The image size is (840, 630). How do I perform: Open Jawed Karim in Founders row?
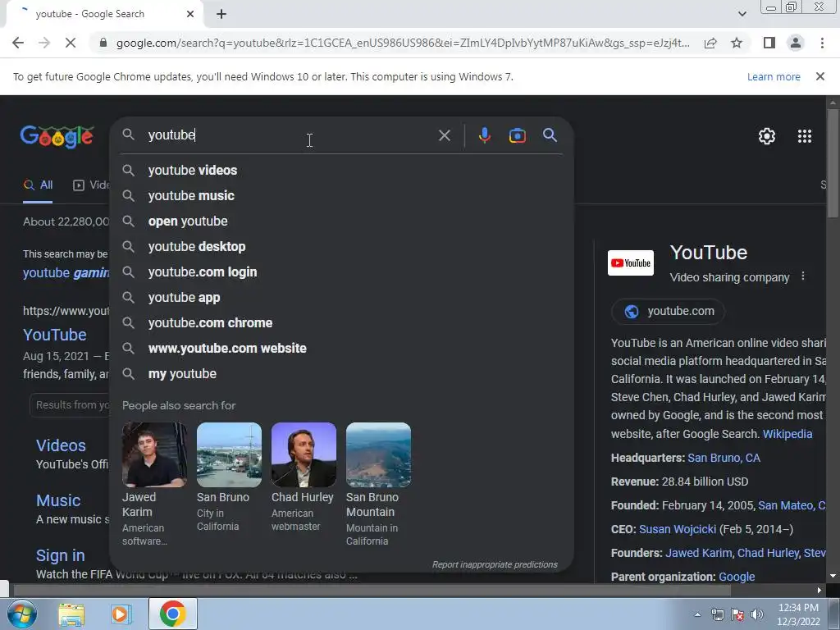(x=698, y=553)
